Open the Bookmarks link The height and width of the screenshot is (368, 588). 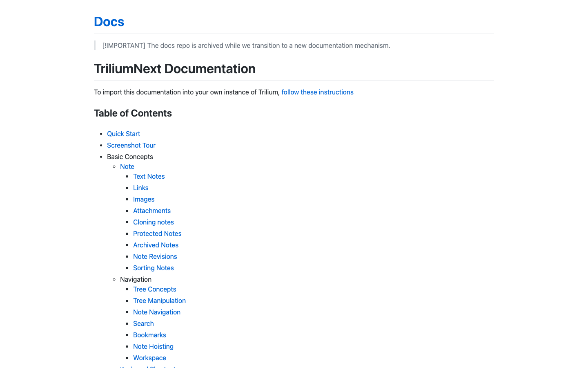tap(149, 335)
